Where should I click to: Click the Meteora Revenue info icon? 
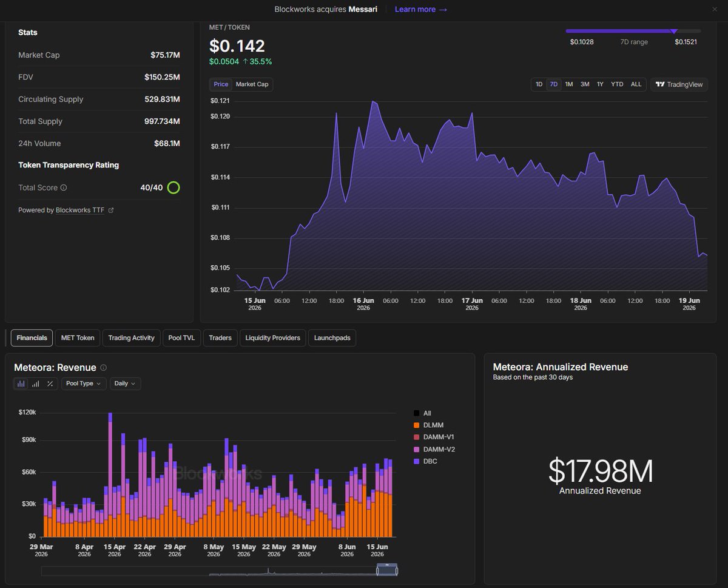(x=103, y=368)
